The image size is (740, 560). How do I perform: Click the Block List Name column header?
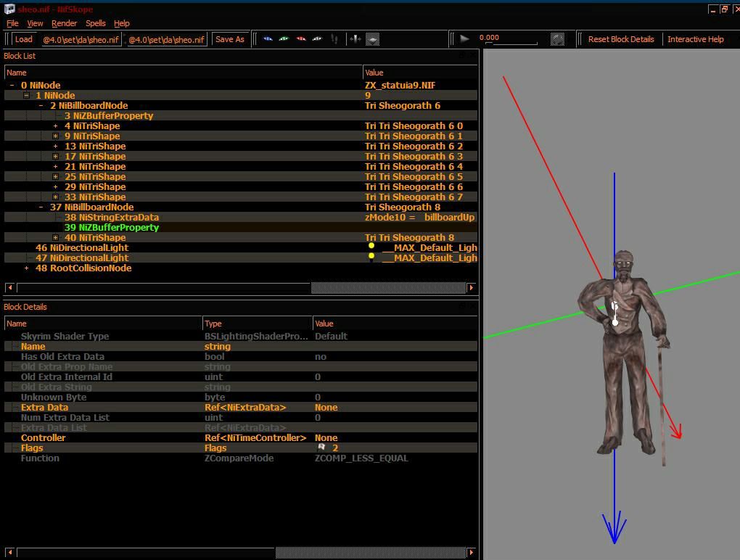click(x=183, y=73)
